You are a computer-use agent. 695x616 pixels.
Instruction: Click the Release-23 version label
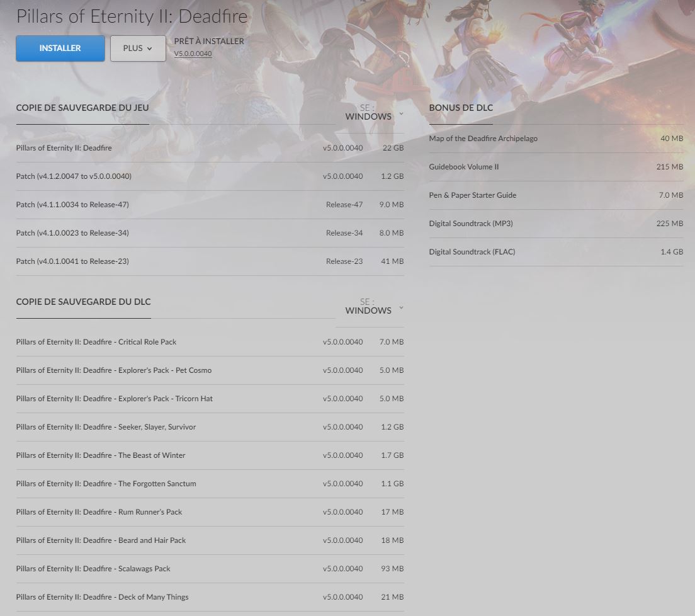click(x=344, y=261)
